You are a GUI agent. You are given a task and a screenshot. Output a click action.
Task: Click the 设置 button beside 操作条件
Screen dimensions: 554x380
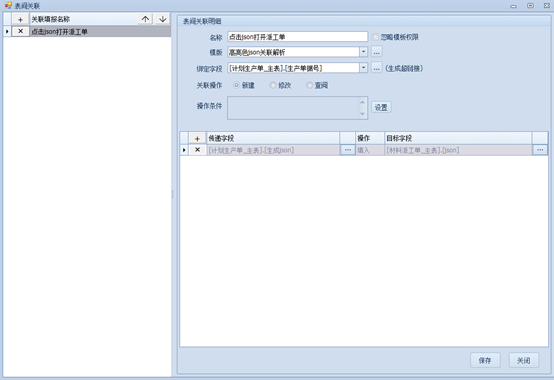pos(381,107)
